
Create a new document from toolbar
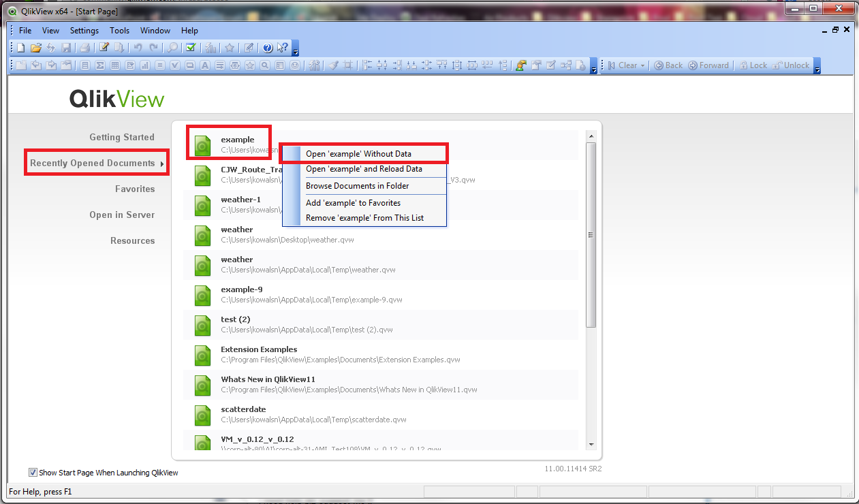pyautogui.click(x=20, y=48)
